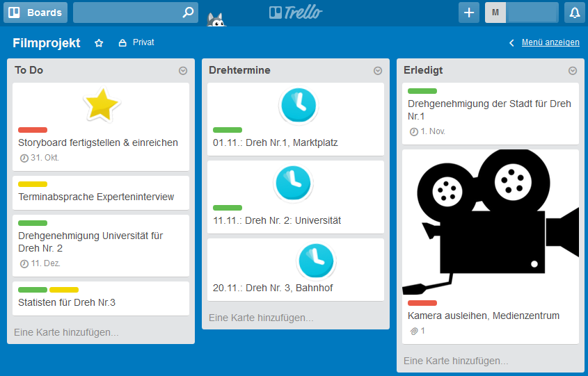Click the Menü anzeigen link
Image resolution: width=588 pixels, height=376 pixels.
point(550,42)
